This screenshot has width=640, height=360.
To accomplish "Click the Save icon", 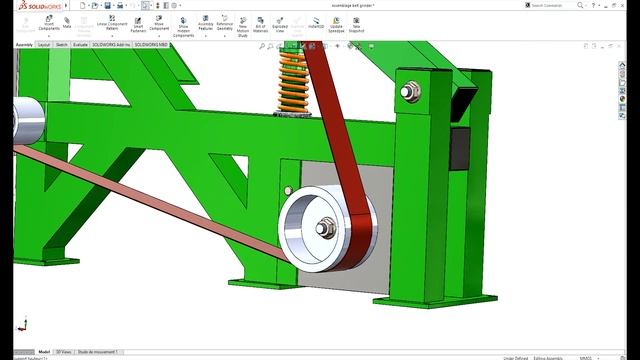I will pyautogui.click(x=108, y=5).
